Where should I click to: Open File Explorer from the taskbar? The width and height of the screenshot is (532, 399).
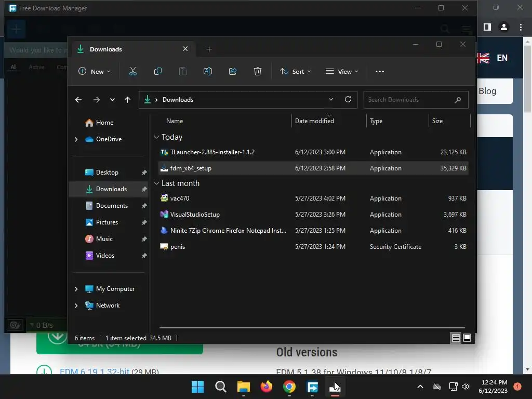click(x=244, y=387)
